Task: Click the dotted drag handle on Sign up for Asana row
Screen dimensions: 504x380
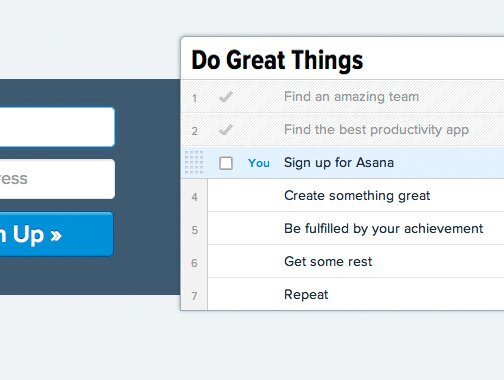Action: point(194,162)
